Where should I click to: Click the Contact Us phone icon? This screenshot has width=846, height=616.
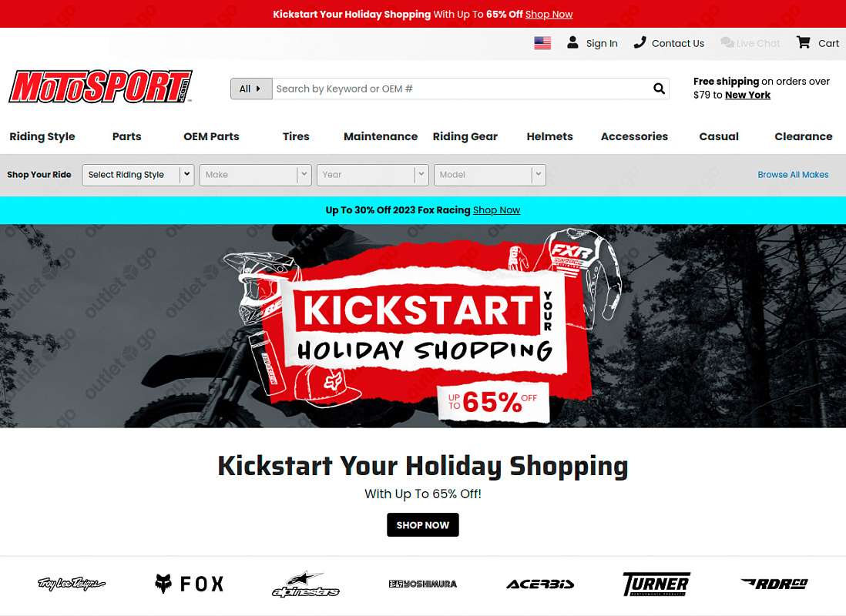640,42
